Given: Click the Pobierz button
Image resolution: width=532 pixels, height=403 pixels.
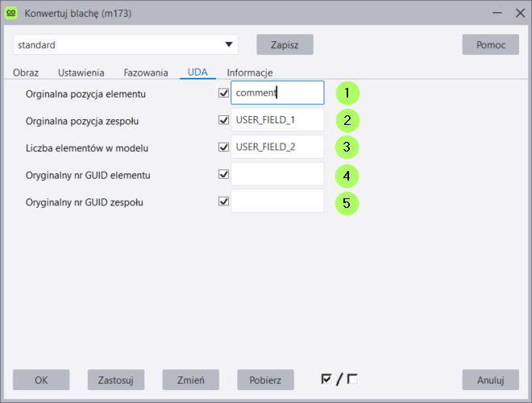Looking at the screenshot, I should [x=265, y=380].
